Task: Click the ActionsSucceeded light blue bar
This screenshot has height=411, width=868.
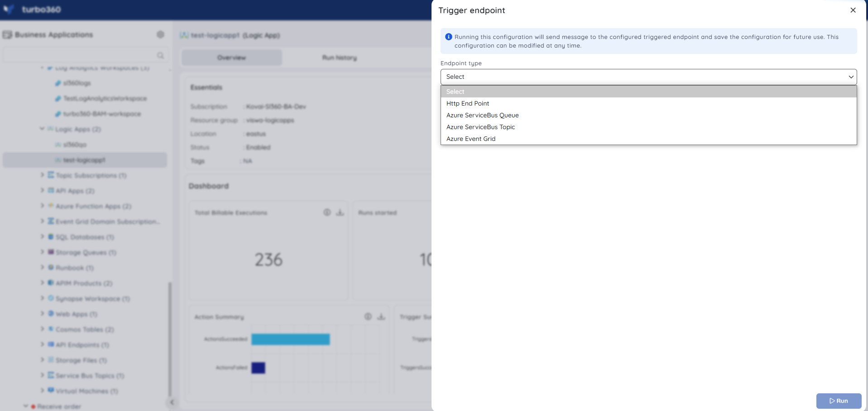Action: tap(291, 339)
